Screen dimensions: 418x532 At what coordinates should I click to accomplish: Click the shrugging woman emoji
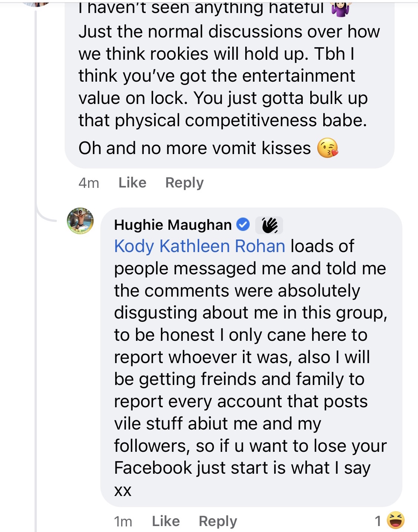click(x=341, y=8)
